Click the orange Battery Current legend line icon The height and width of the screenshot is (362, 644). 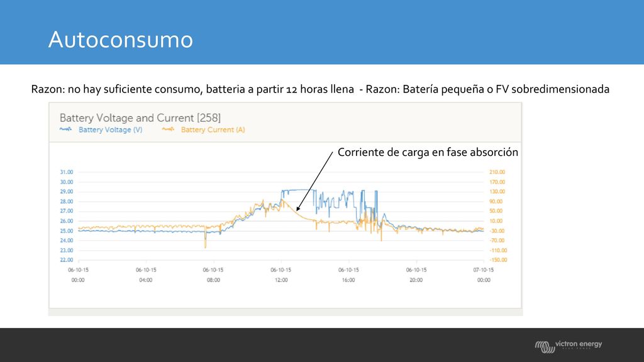[x=168, y=129]
